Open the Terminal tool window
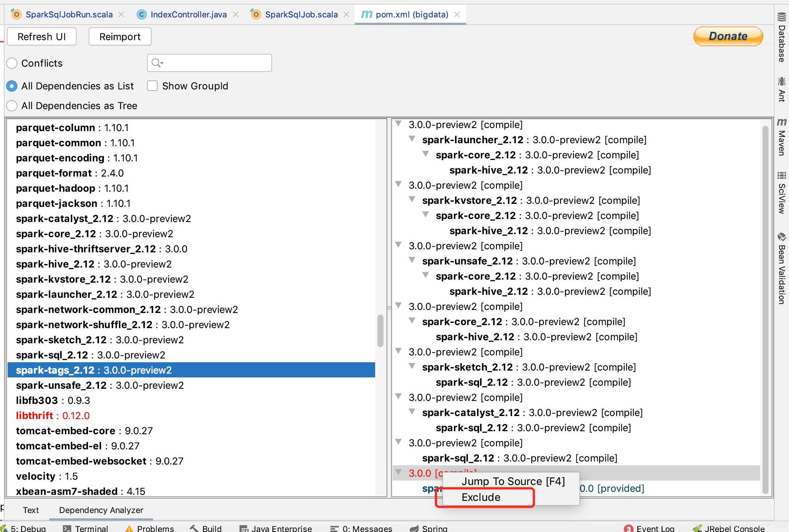This screenshot has height=532, width=789. point(86,528)
